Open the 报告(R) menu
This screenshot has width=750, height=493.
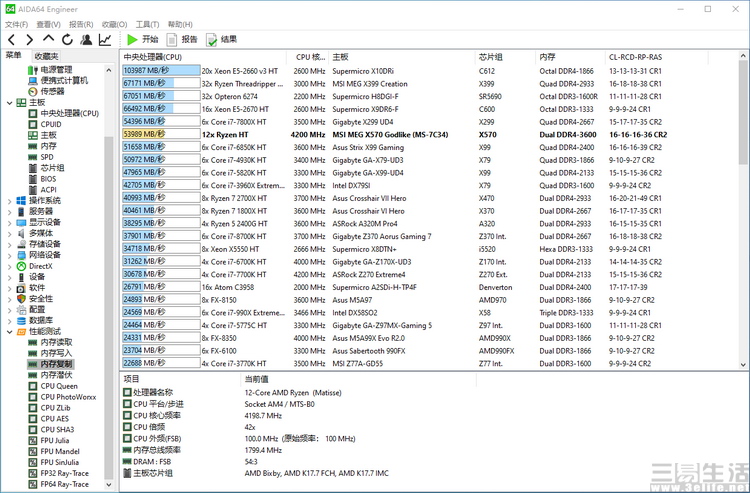click(81, 24)
